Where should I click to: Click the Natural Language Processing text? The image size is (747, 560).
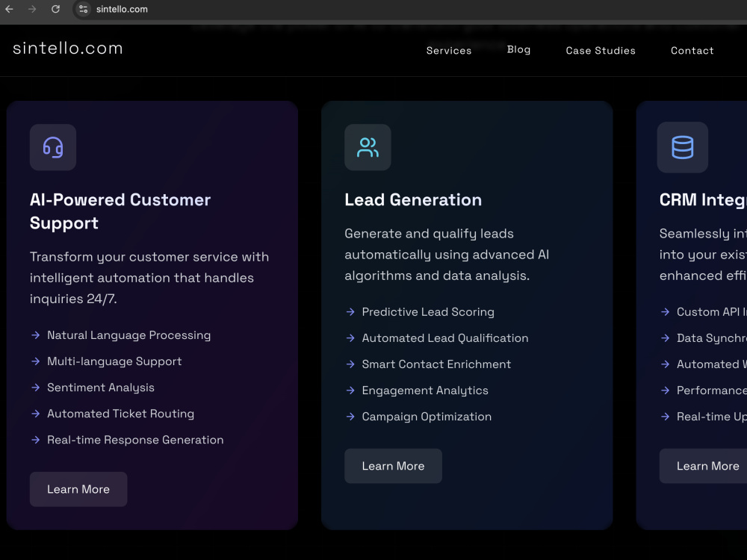click(x=128, y=335)
